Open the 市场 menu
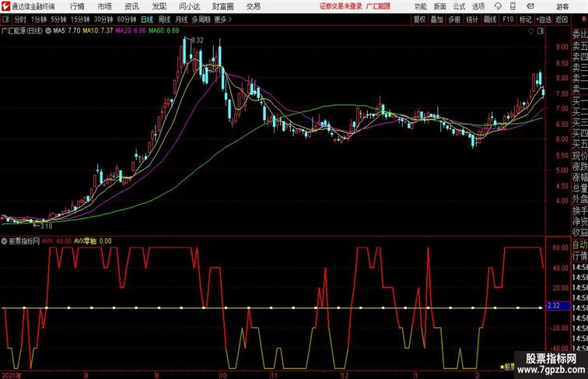 point(105,6)
